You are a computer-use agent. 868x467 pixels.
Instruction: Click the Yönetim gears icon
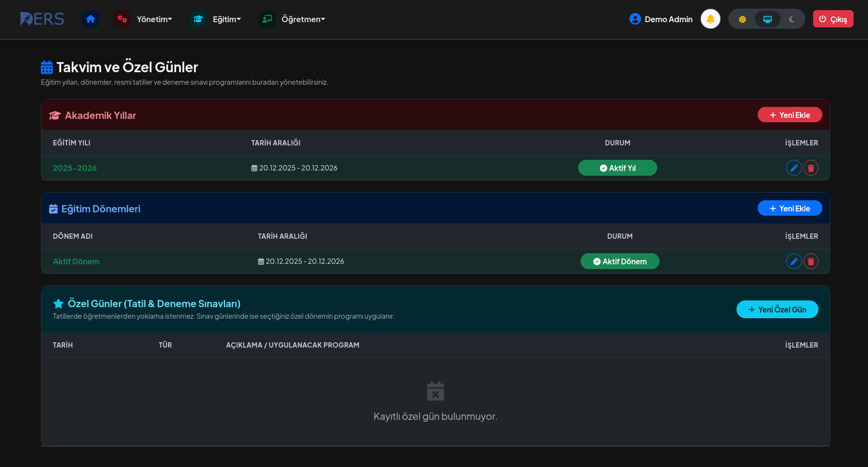(122, 19)
